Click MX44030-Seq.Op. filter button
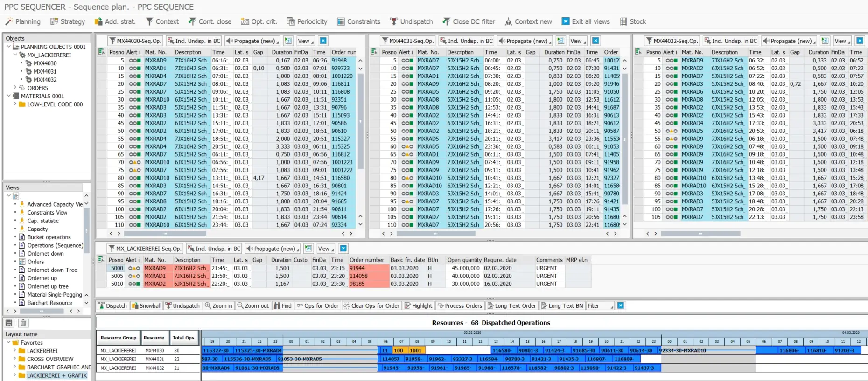This screenshot has width=868, height=381. coord(135,41)
